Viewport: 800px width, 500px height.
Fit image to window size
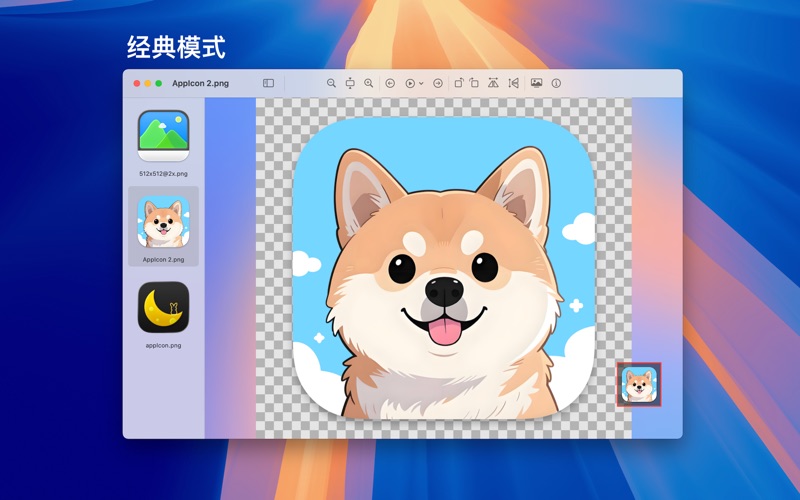click(x=350, y=84)
